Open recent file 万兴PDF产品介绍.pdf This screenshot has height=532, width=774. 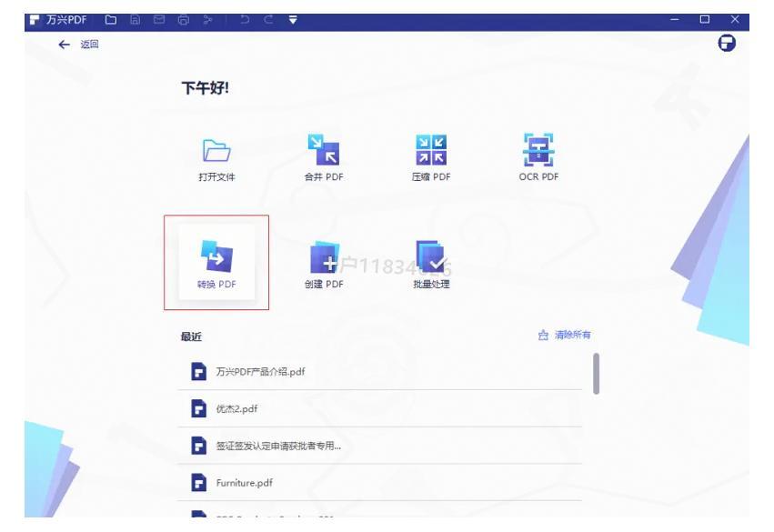click(x=379, y=372)
